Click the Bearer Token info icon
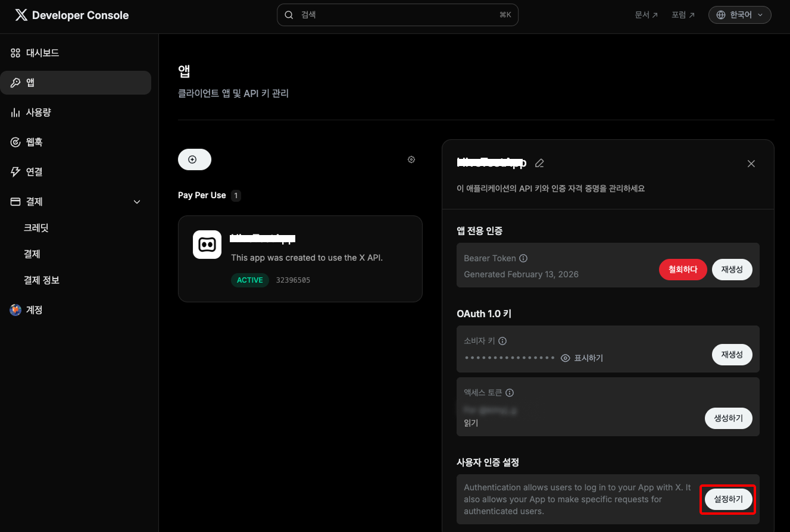 click(523, 258)
